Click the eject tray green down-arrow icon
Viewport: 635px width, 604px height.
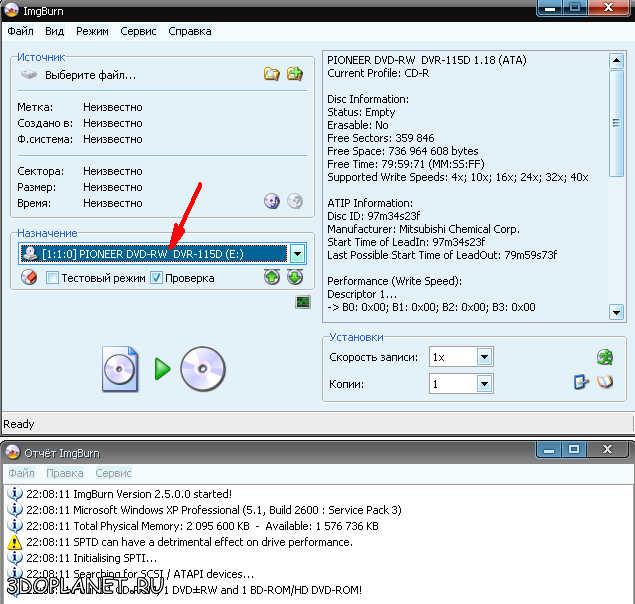pos(294,278)
